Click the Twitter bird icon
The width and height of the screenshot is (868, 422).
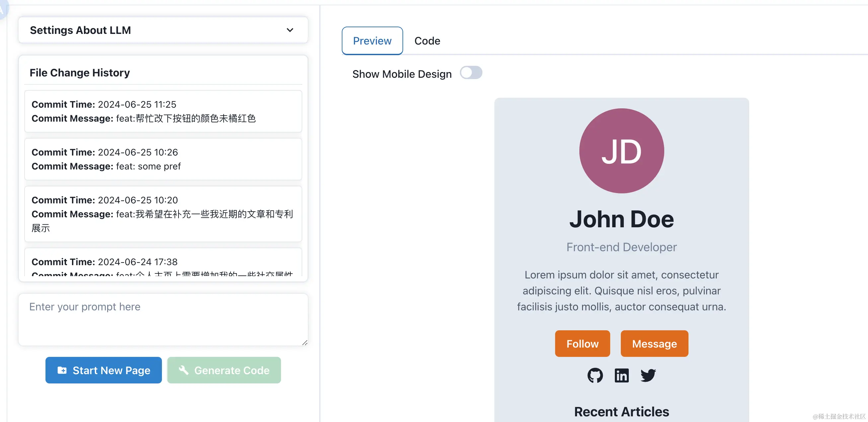[648, 375]
